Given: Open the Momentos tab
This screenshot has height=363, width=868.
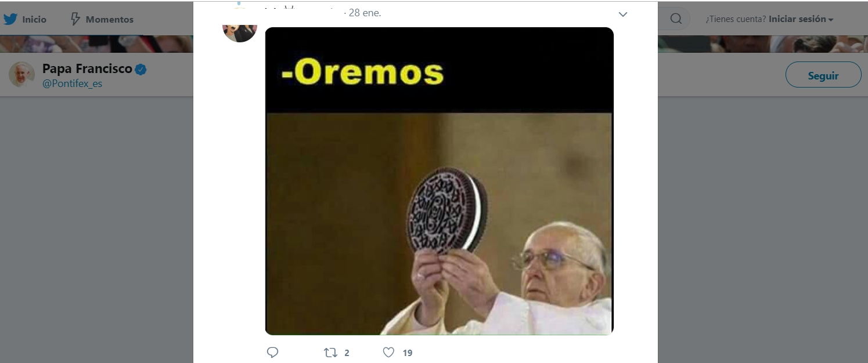Looking at the screenshot, I should click(102, 19).
